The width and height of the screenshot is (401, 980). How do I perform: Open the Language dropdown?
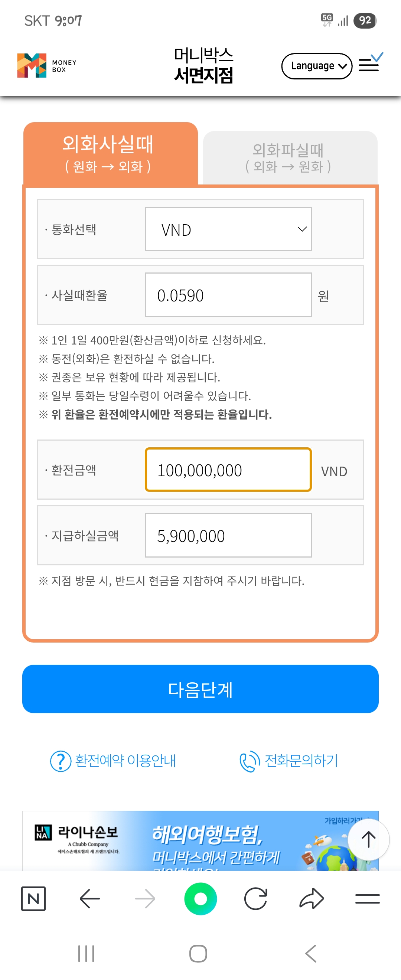(317, 66)
